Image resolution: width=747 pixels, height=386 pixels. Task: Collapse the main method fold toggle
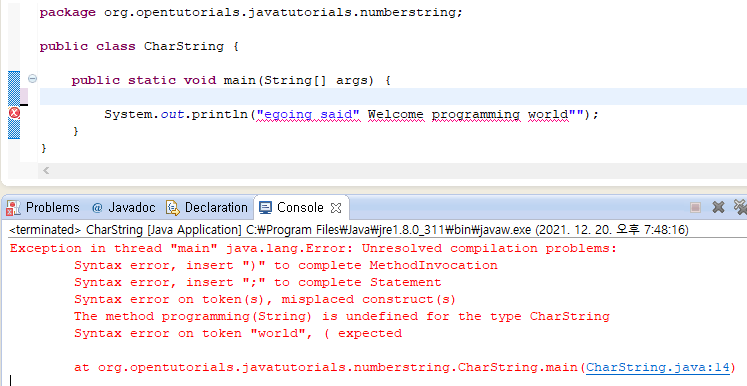[x=32, y=79]
